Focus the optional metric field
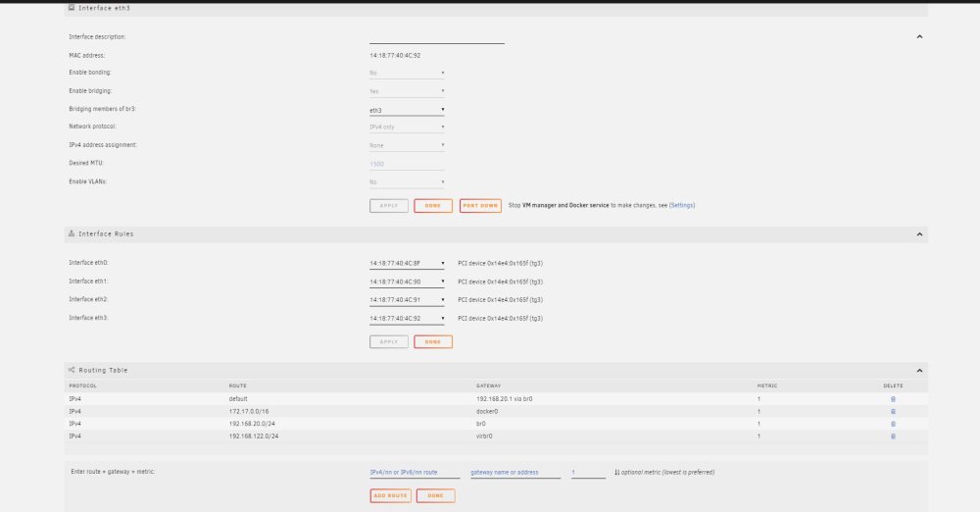Viewport: 980px width, 512px height. (x=588, y=473)
